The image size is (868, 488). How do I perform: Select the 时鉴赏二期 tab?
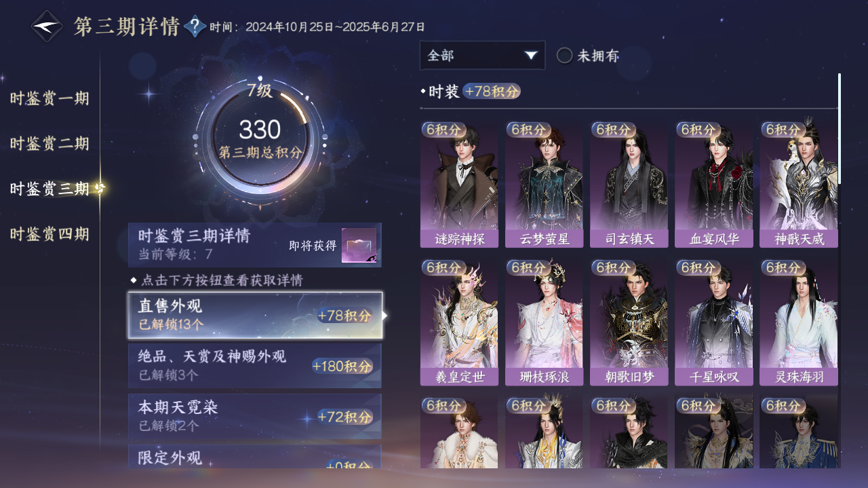[50, 144]
